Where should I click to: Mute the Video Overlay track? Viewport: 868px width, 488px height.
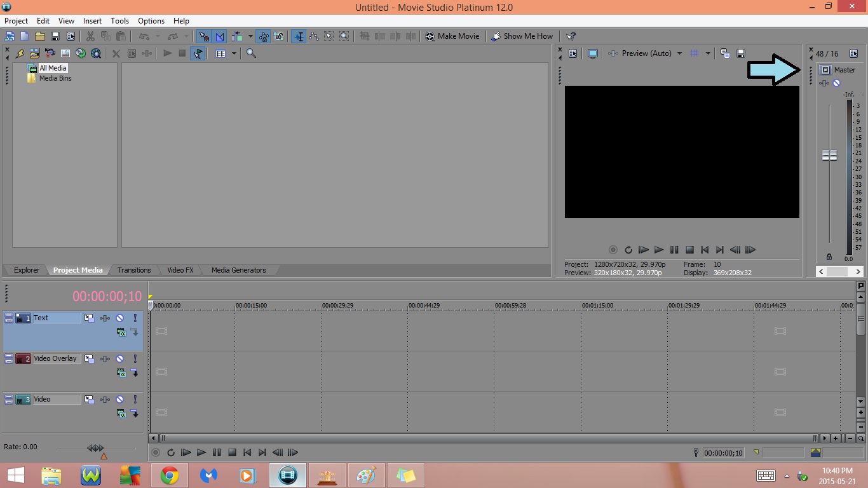click(120, 358)
